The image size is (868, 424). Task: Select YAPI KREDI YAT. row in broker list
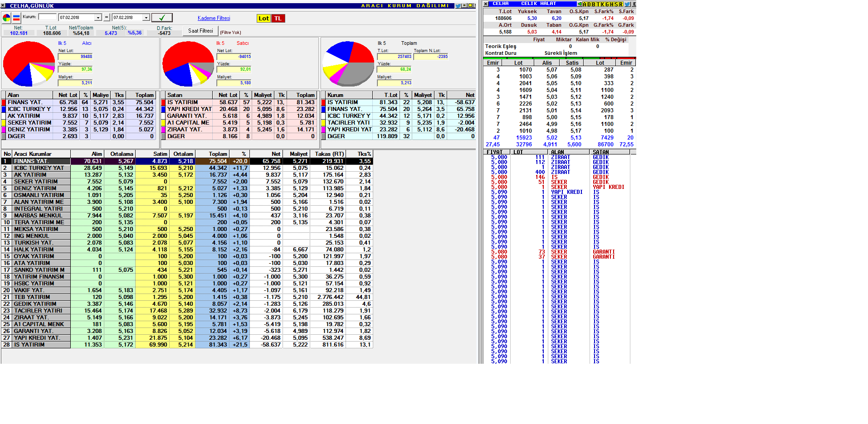(187, 338)
